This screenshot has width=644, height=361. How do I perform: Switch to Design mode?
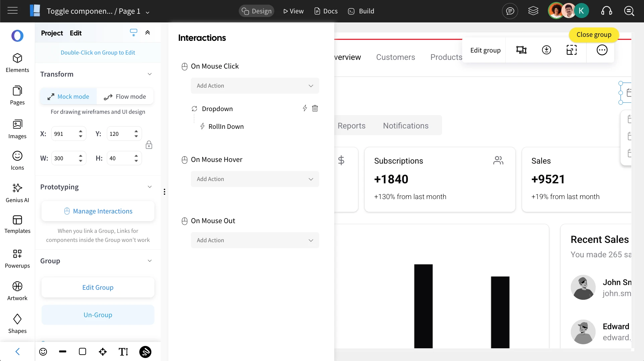point(257,11)
